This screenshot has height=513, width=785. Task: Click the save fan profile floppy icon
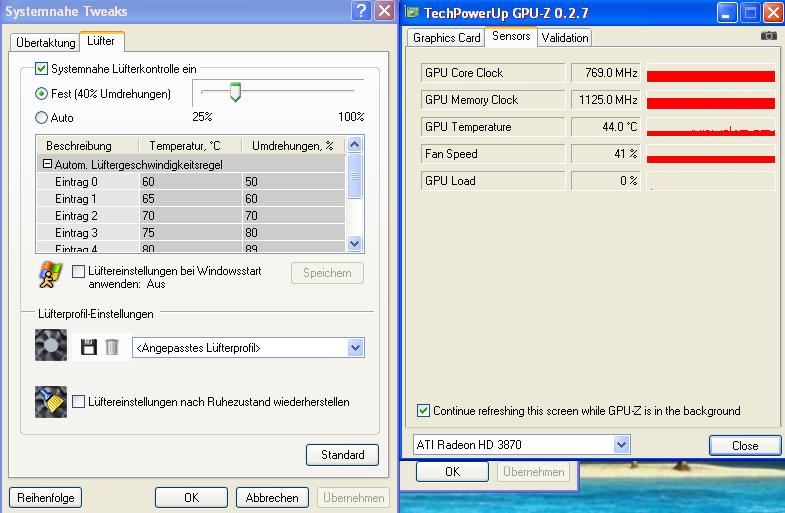(x=89, y=347)
